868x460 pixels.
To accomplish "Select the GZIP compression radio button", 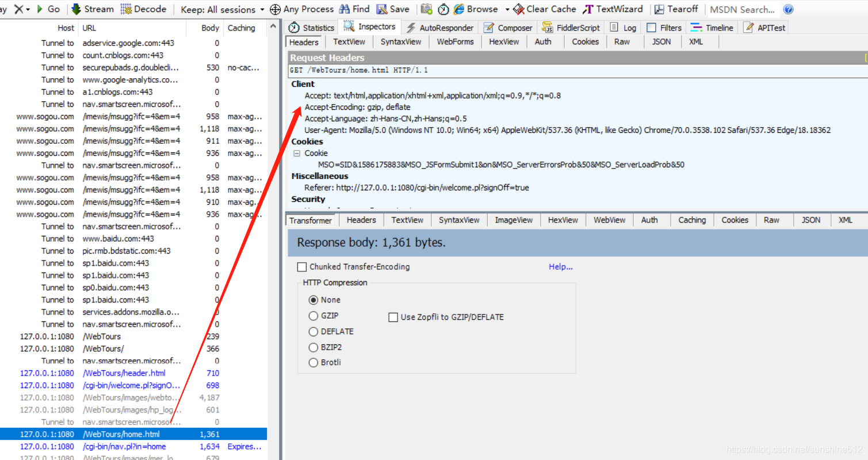I will click(x=313, y=316).
